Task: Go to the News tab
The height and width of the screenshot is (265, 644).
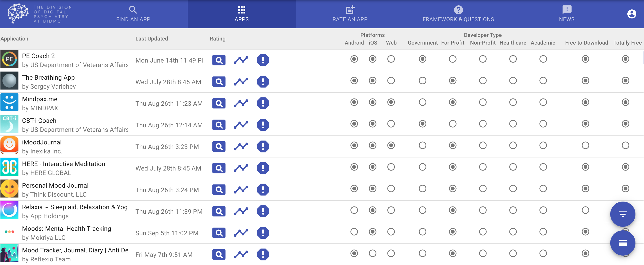Action: pyautogui.click(x=567, y=14)
